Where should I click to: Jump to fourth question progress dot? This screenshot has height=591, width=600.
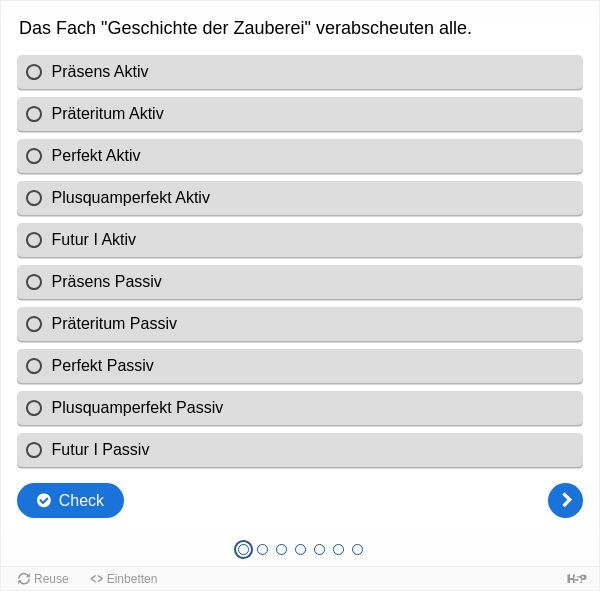[x=300, y=549]
